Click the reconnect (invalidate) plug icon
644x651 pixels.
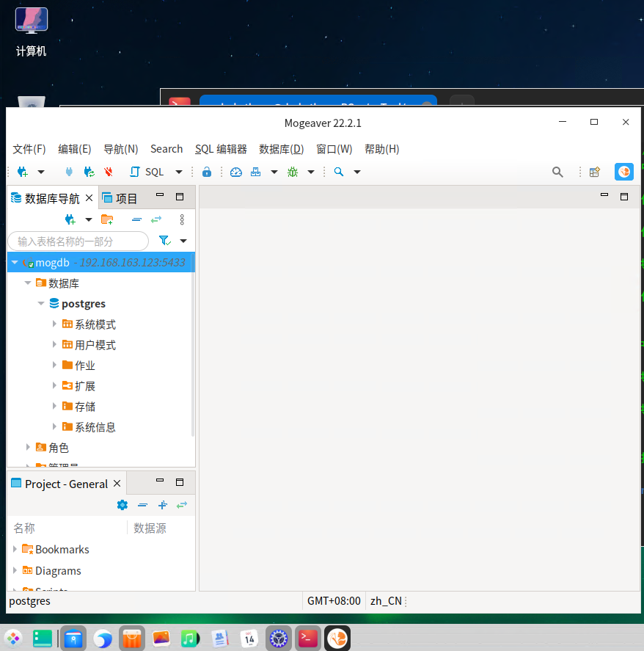89,172
